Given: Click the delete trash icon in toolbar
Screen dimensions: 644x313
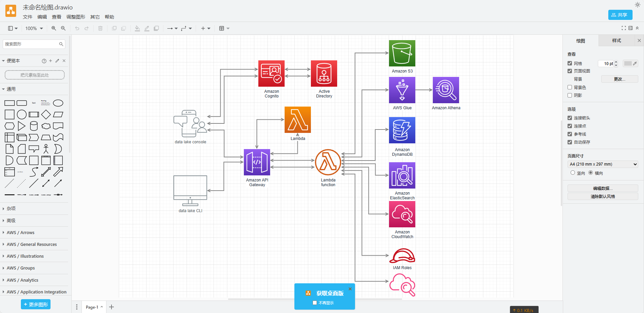Looking at the screenshot, I should pyautogui.click(x=100, y=29).
